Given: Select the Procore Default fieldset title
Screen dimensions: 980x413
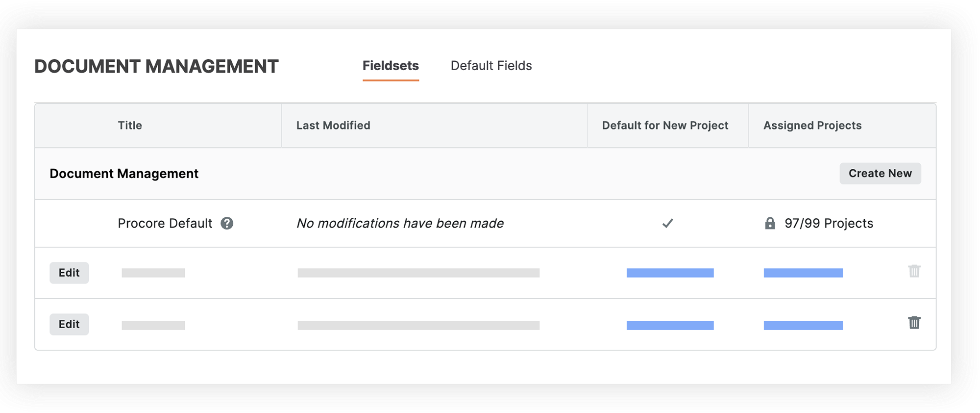Looking at the screenshot, I should (x=165, y=224).
